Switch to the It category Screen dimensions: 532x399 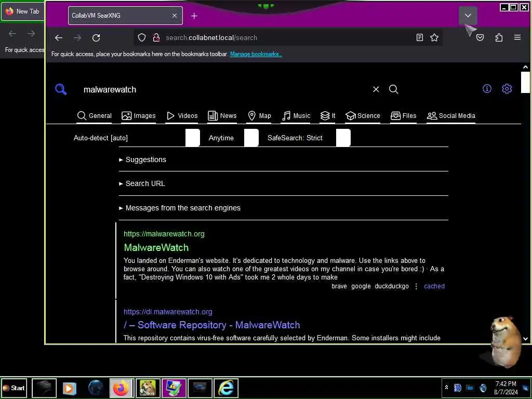point(328,116)
